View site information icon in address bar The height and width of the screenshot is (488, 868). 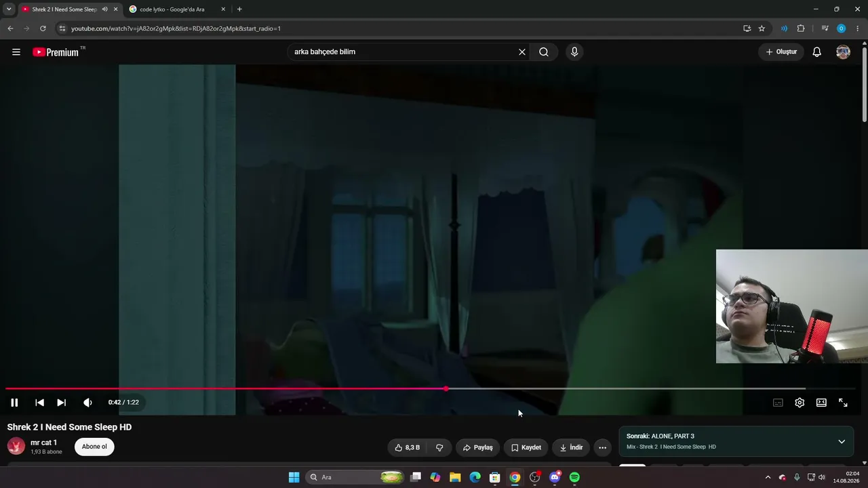(62, 28)
